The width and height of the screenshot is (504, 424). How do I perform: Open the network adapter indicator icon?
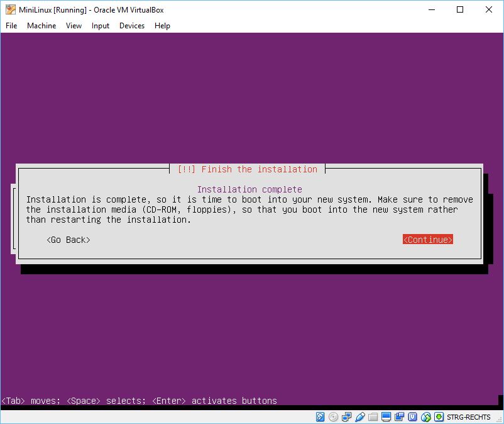(346, 417)
